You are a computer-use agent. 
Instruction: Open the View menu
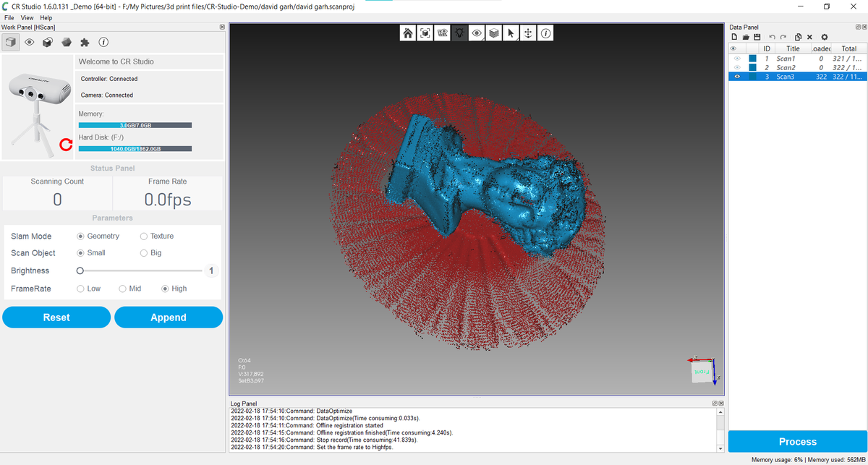pyautogui.click(x=27, y=17)
